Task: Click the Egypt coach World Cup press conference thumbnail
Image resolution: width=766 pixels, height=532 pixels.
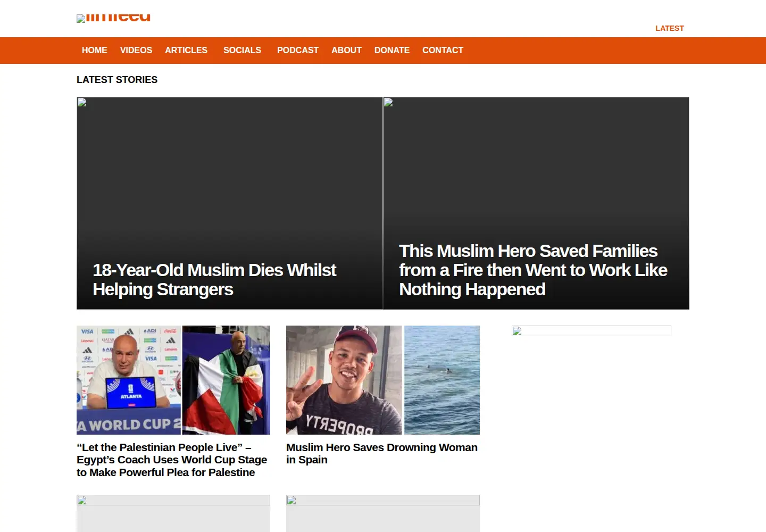Action: (173, 380)
